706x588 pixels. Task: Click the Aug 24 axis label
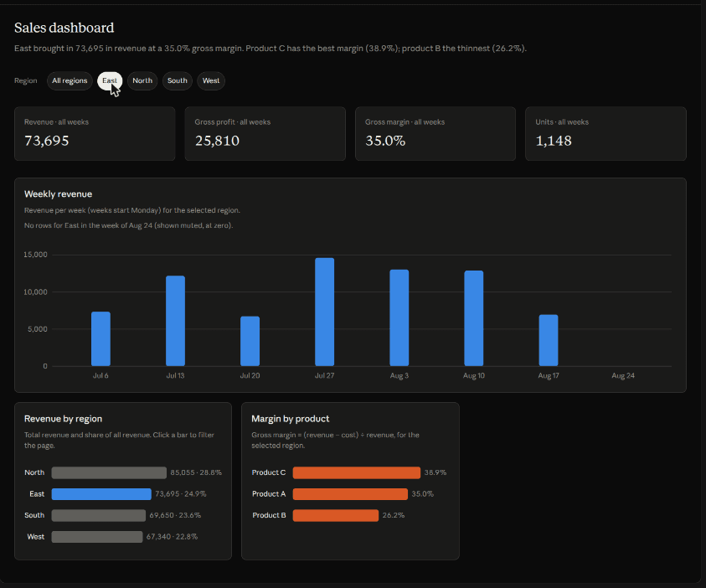[x=623, y=375]
